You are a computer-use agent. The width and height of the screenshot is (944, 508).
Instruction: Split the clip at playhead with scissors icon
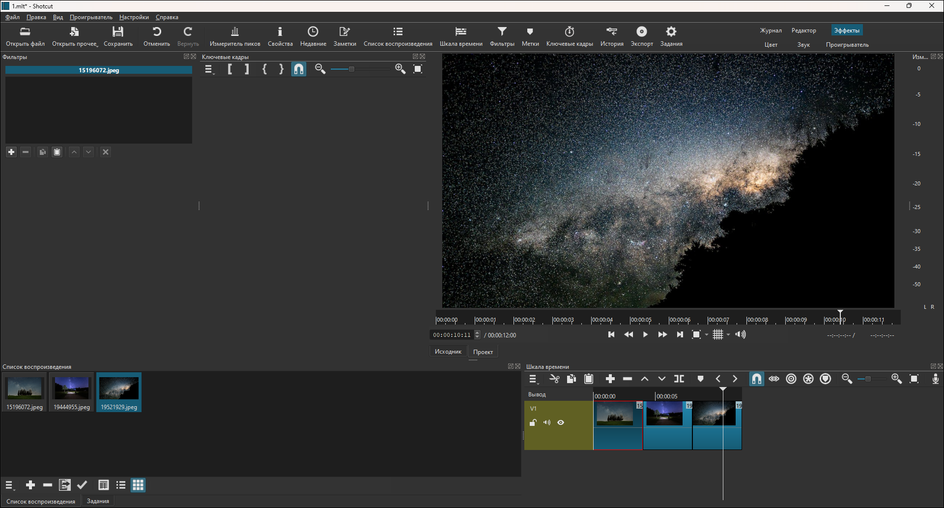click(553, 379)
